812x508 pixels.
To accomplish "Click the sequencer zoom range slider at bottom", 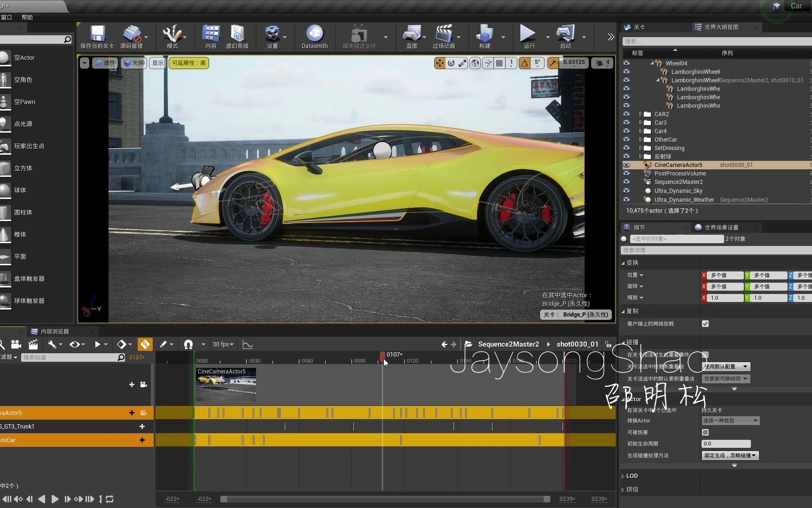I will coord(385,499).
